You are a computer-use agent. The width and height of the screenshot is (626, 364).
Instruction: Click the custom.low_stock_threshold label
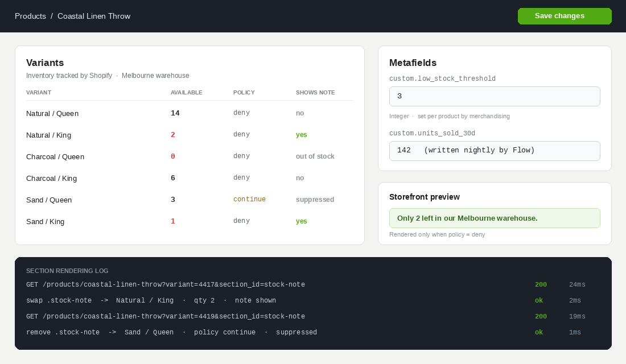pyautogui.click(x=442, y=78)
